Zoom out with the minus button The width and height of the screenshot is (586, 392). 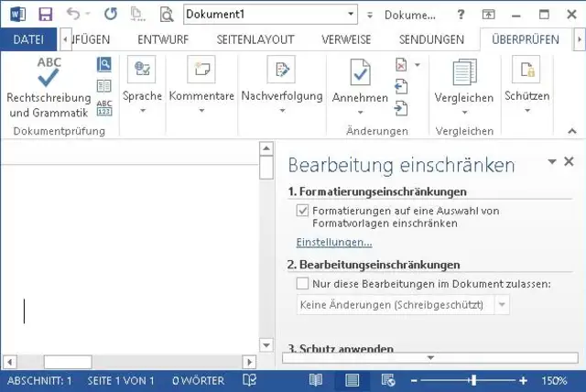click(x=414, y=381)
